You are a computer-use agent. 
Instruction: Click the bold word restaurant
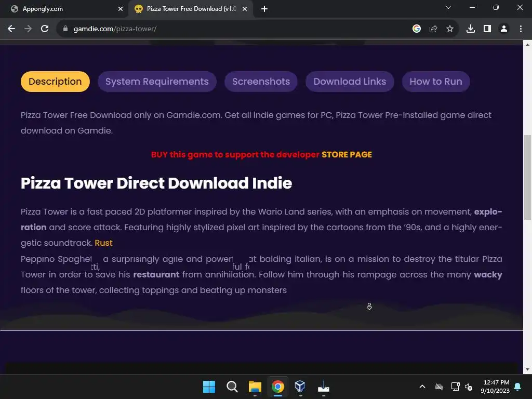click(x=156, y=274)
